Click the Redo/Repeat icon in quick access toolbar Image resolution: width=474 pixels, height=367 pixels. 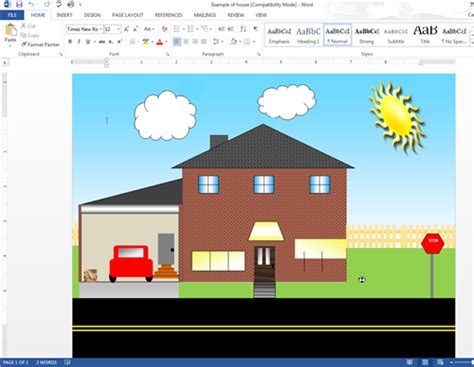[47, 4]
